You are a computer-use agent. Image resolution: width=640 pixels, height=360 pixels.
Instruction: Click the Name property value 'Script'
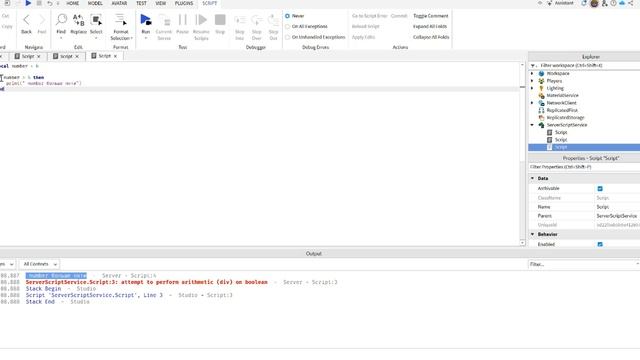tap(602, 207)
